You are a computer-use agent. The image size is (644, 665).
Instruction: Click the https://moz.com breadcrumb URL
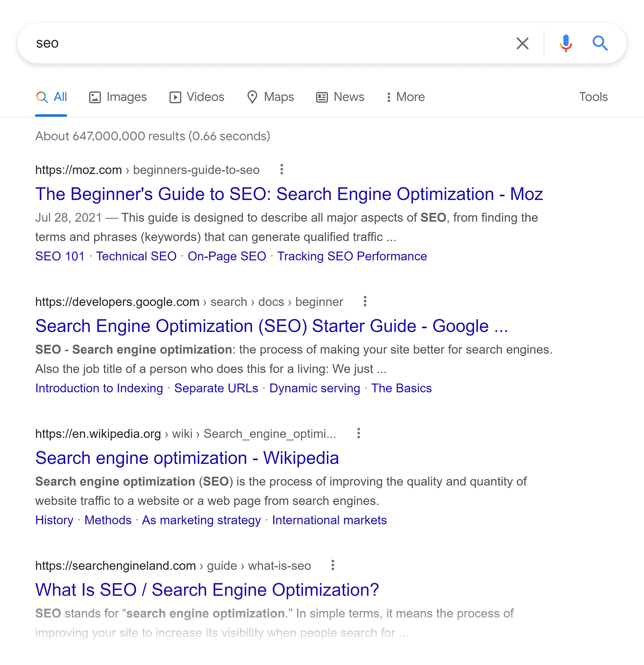coord(78,170)
